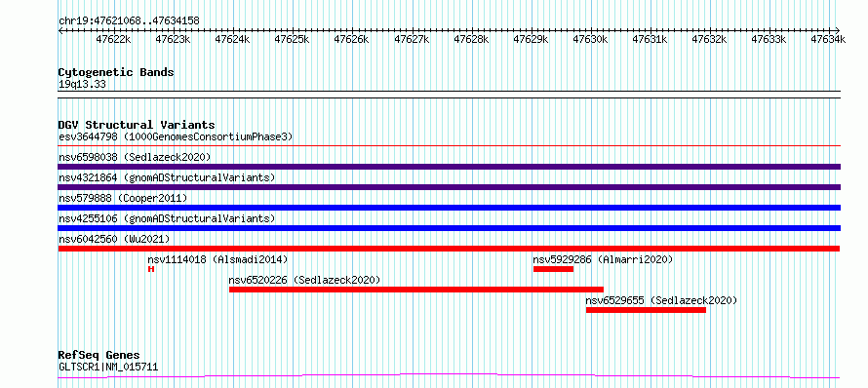
Task: Open the nsv6520226 (Sedlazeck2020) label
Action: coord(304,280)
